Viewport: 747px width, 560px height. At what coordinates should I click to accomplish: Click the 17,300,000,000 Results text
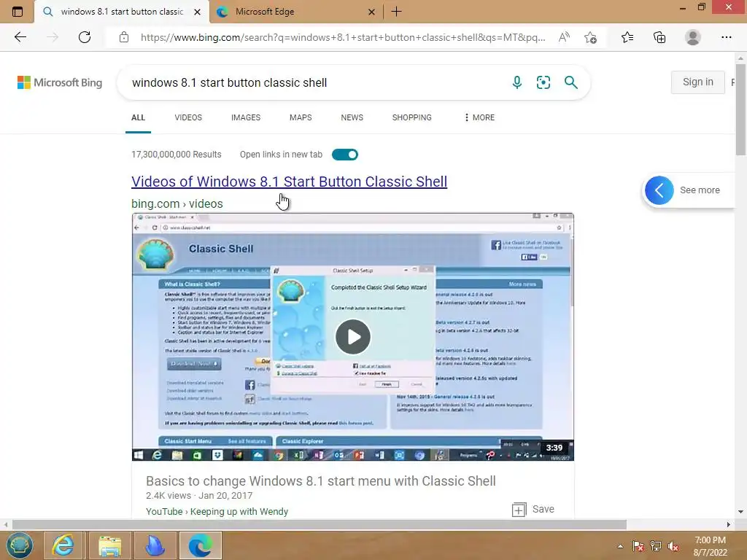(177, 155)
